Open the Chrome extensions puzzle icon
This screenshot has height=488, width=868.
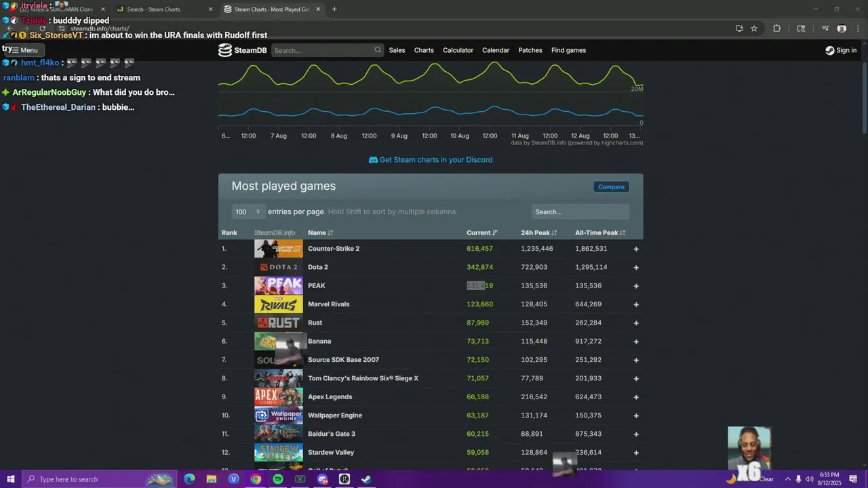777,28
